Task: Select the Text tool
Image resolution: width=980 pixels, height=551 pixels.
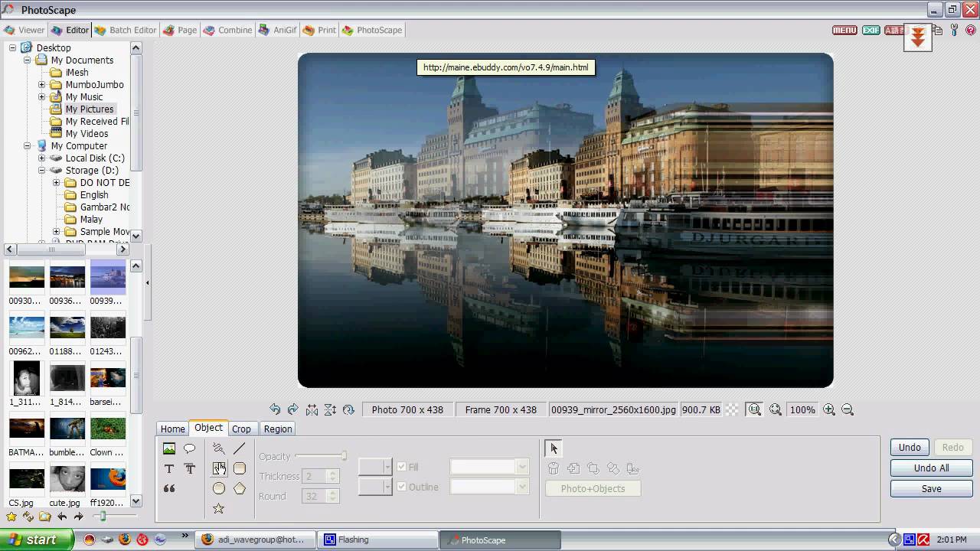Action: [169, 468]
